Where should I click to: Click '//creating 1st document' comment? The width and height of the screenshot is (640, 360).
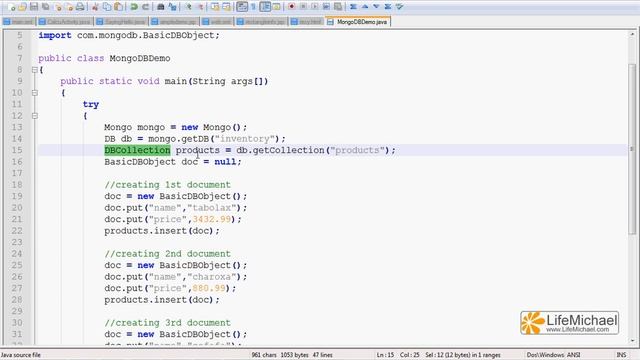[167, 185]
